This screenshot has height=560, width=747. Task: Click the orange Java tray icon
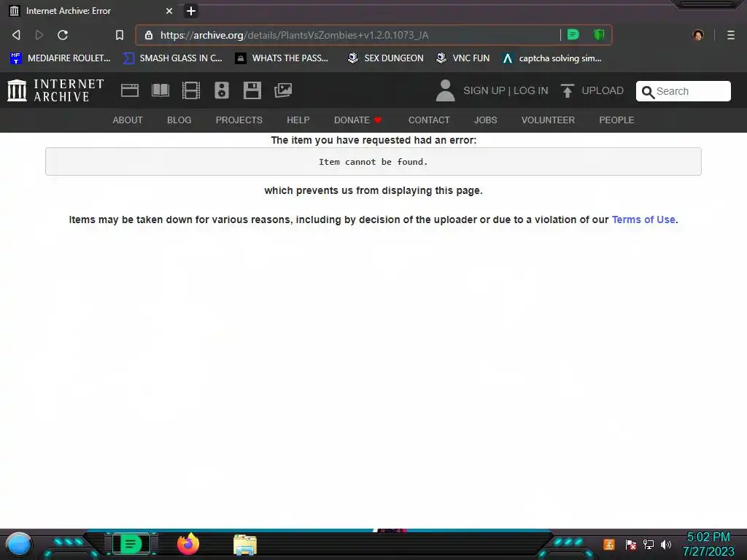(609, 544)
